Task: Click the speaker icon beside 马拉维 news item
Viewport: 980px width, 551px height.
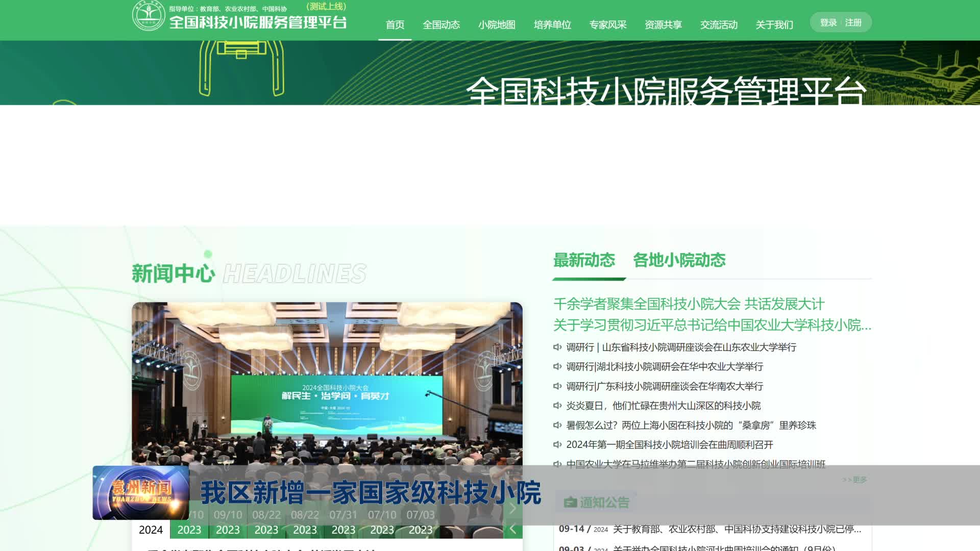Action: (x=557, y=464)
